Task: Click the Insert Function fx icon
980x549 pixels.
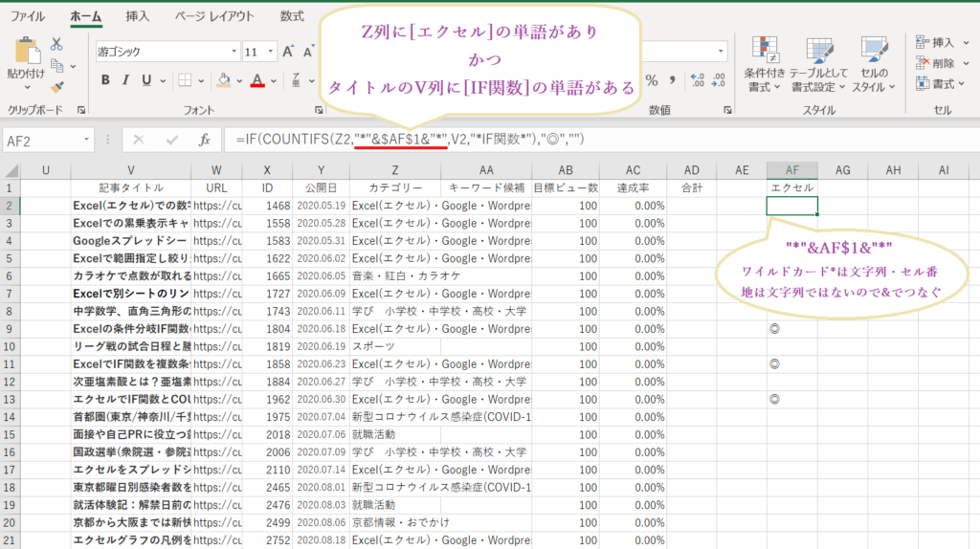Action: click(205, 140)
